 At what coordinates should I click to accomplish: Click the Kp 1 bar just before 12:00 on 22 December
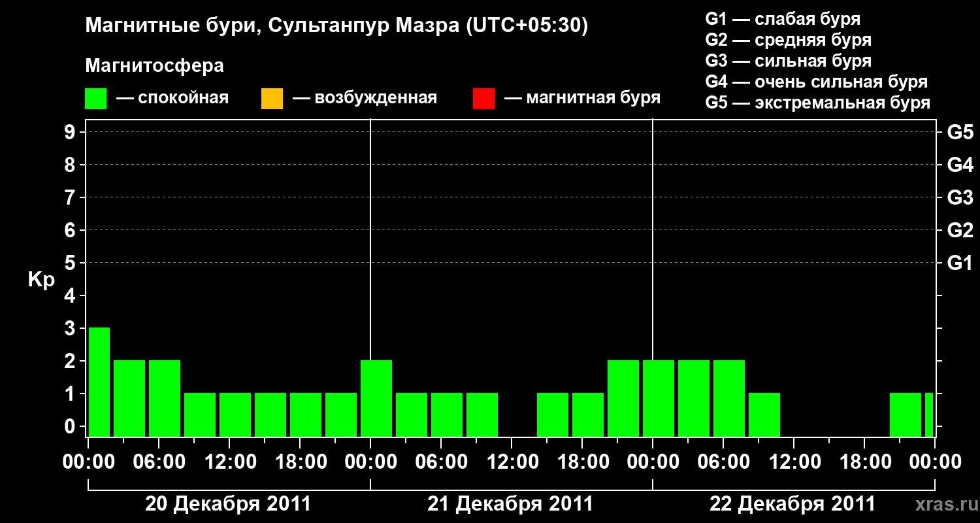point(764,414)
